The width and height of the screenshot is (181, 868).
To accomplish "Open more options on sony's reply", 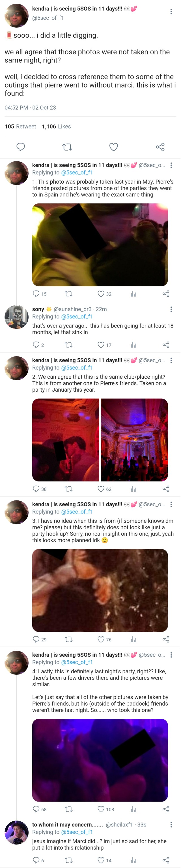I will click(x=171, y=309).
